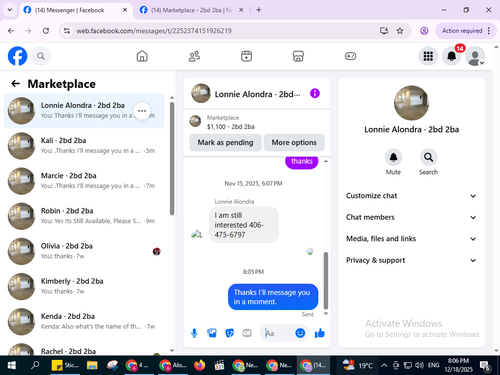Select the Messenger | Facebook browser tab
This screenshot has width=500, height=375.
(75, 10)
